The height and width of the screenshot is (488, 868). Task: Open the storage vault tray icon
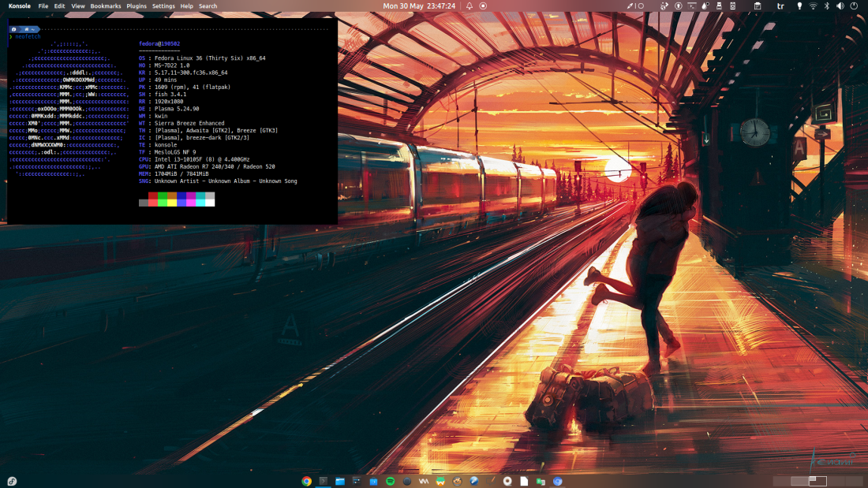[x=732, y=6]
